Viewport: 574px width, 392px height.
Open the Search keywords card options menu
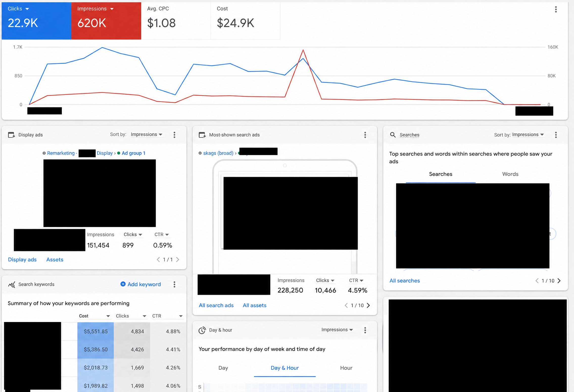(x=174, y=284)
